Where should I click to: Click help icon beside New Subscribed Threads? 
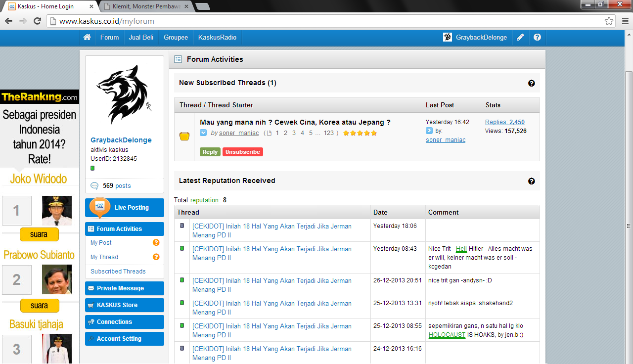pos(532,83)
